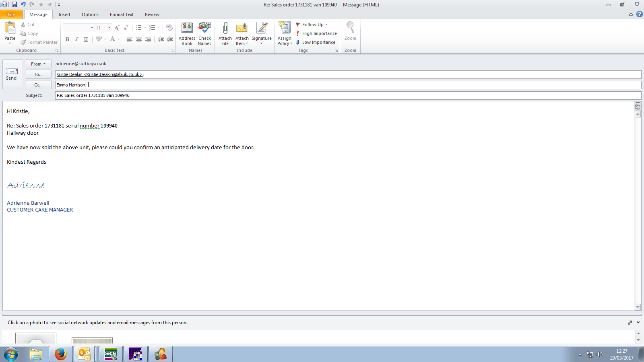Copy the selected text
Viewport: 644px width, 362px height.
29,33
